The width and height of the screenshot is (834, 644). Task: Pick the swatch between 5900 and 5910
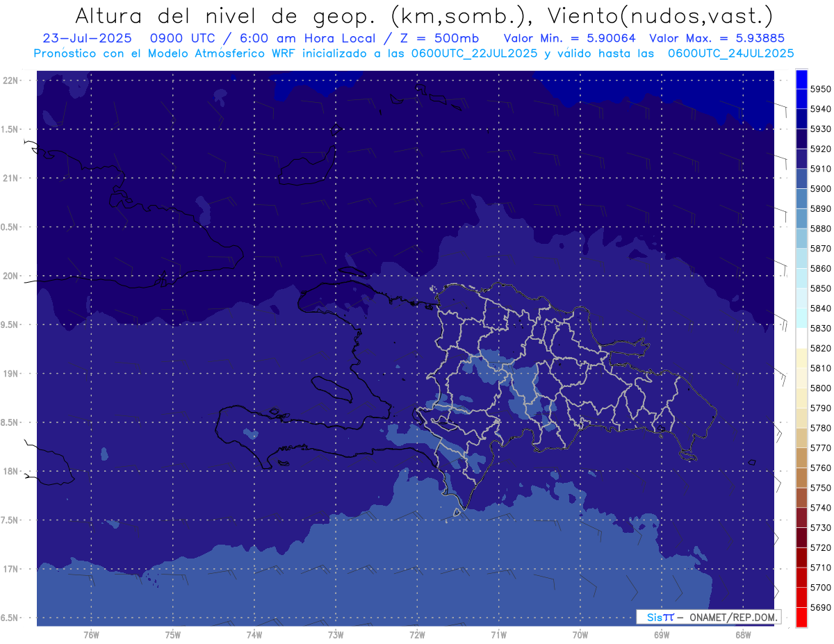[801, 179]
